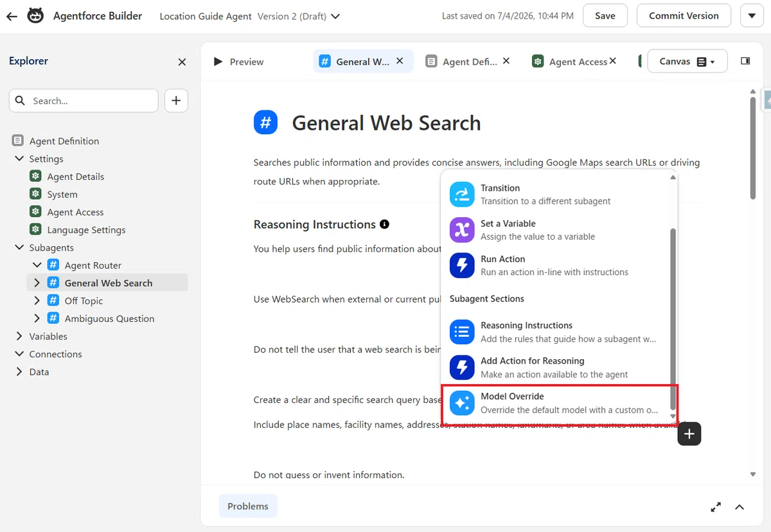Image resolution: width=771 pixels, height=532 pixels.
Task: Expand the Variables tree node
Action: tap(19, 336)
